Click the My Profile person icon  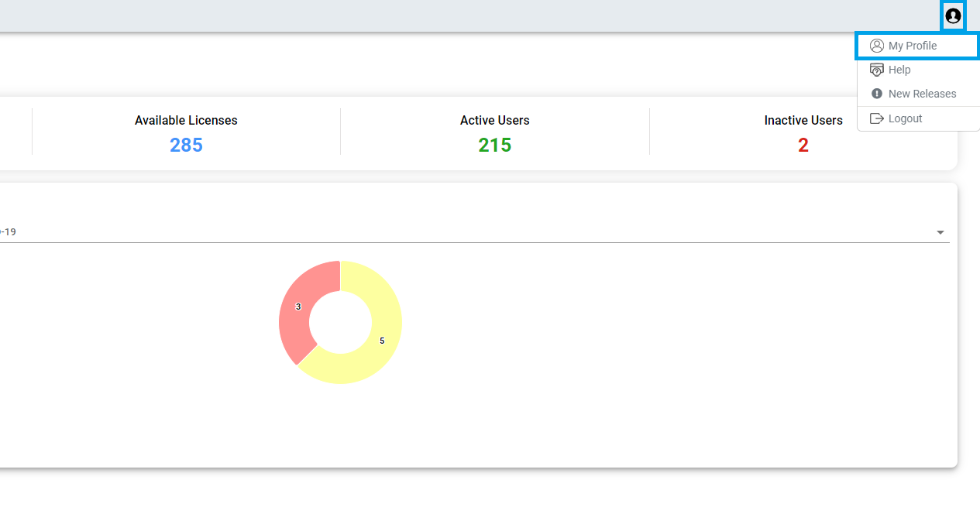(x=877, y=46)
